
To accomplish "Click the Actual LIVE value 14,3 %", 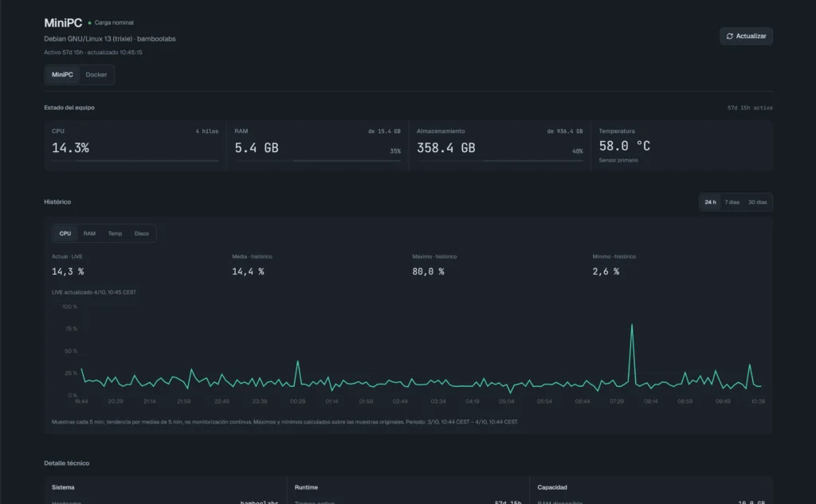I will 68,272.
